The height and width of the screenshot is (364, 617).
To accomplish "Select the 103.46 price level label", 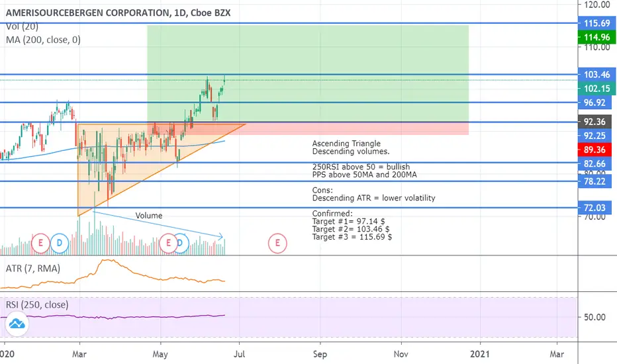I will (596, 74).
